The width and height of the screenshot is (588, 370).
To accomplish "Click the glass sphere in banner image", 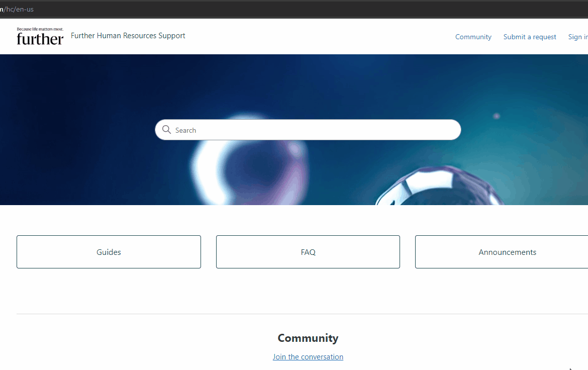I will 437,189.
